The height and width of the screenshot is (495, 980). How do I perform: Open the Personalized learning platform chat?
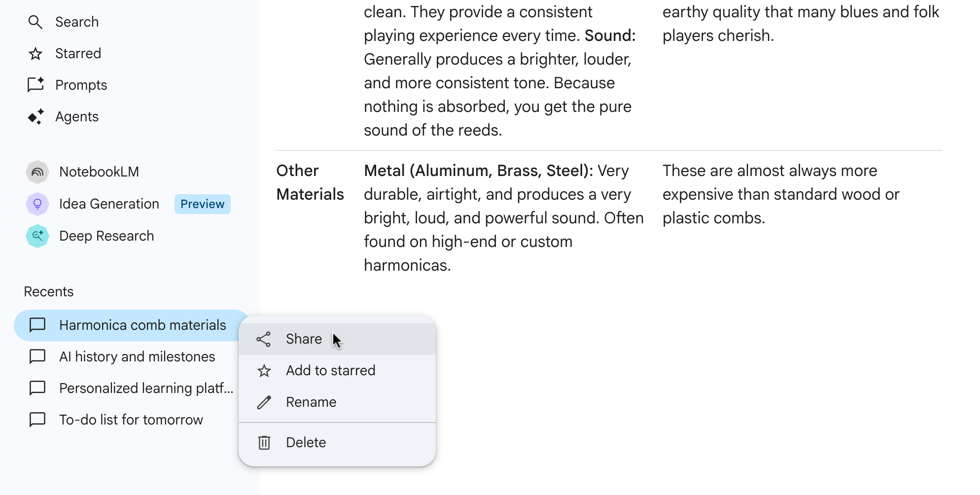point(146,389)
